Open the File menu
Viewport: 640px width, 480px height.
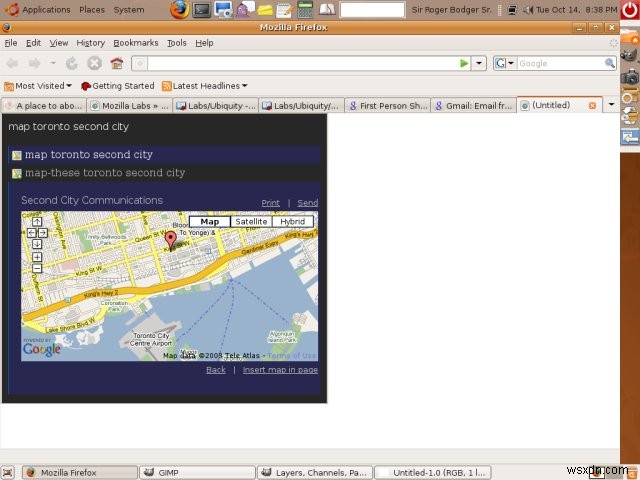pyautogui.click(x=11, y=43)
